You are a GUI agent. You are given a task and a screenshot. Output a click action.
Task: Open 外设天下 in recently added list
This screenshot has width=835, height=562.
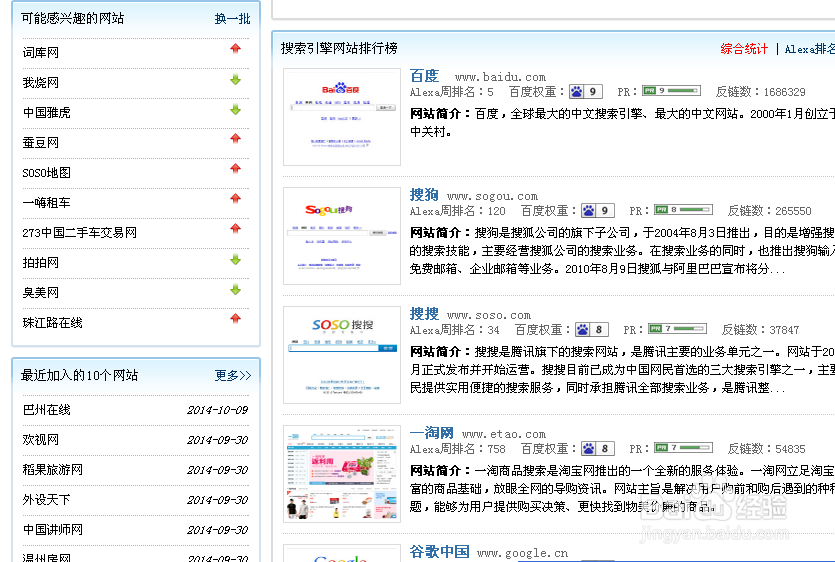point(46,500)
